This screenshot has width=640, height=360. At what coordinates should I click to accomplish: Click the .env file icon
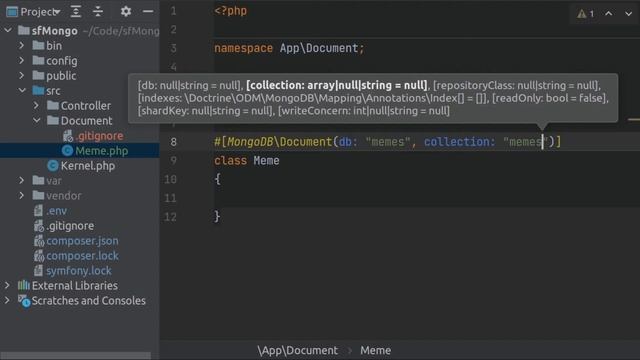click(x=38, y=211)
